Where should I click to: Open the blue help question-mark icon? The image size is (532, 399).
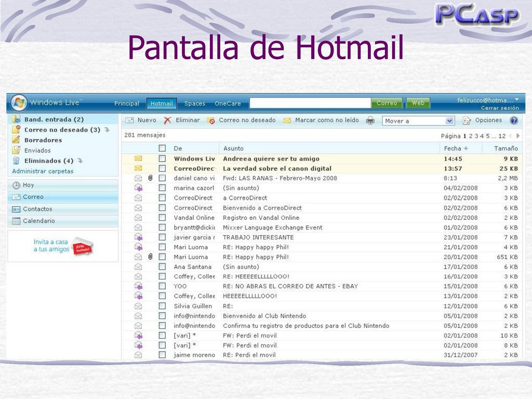(x=514, y=121)
